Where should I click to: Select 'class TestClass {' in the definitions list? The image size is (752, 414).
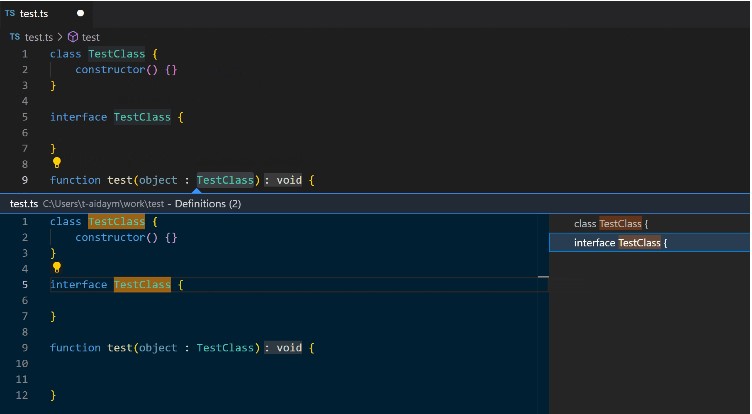[x=611, y=224]
